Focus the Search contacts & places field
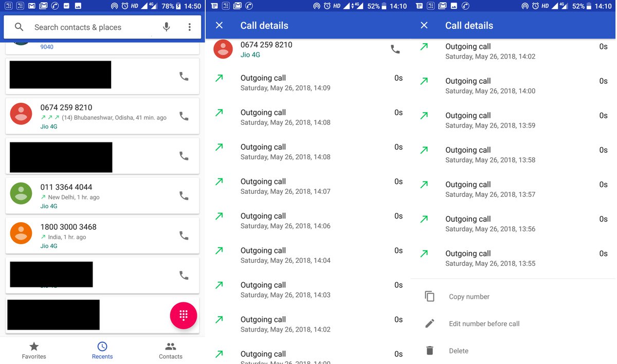The height and width of the screenshot is (364, 617). [102, 27]
